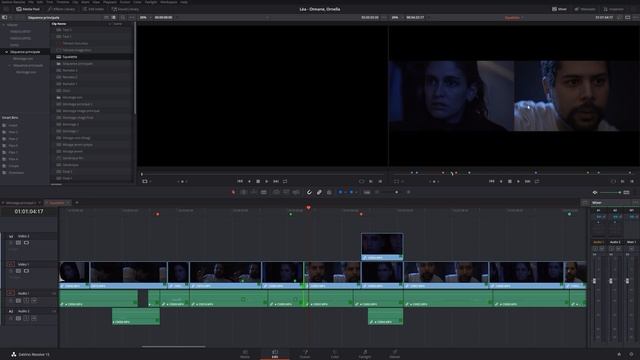Viewport: 640px width, 360px height.
Task: Lock the Video 2 track
Action: (11, 243)
